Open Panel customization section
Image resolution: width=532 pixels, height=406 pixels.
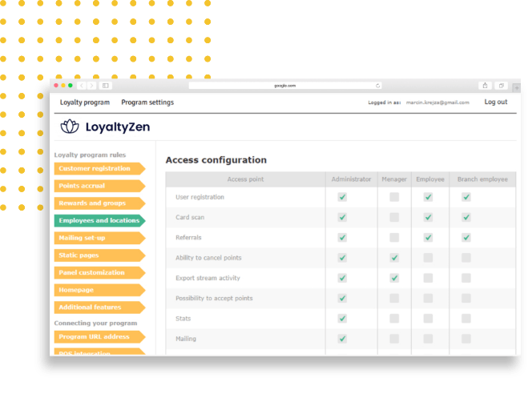pyautogui.click(x=99, y=272)
